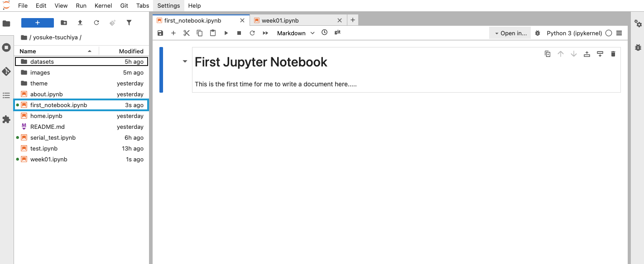Run the selected cell with the play icon

(x=226, y=33)
